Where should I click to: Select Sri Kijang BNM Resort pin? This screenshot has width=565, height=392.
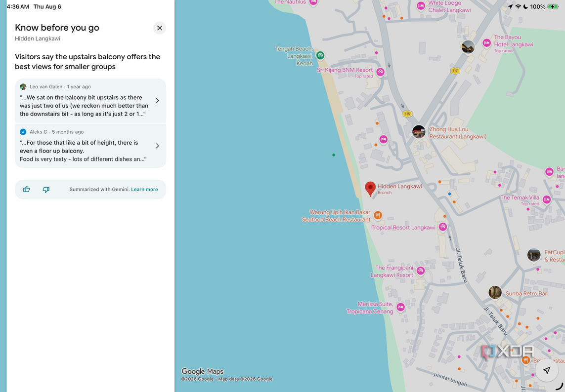tap(380, 73)
